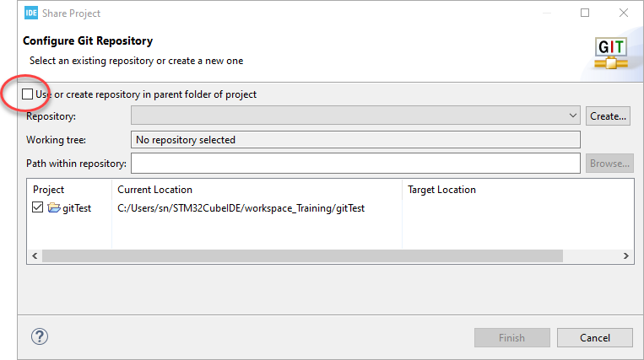Click the Create... repository button

(608, 116)
